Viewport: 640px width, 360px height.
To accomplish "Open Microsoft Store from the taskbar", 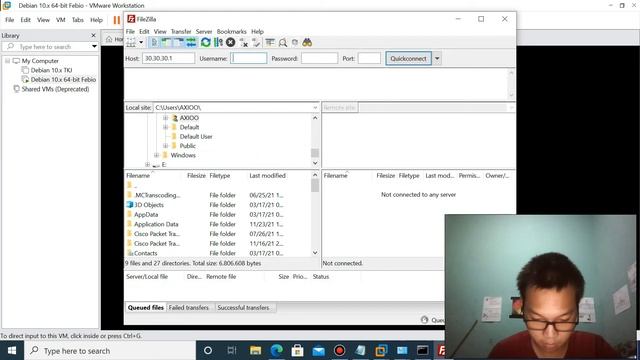I will [x=298, y=350].
